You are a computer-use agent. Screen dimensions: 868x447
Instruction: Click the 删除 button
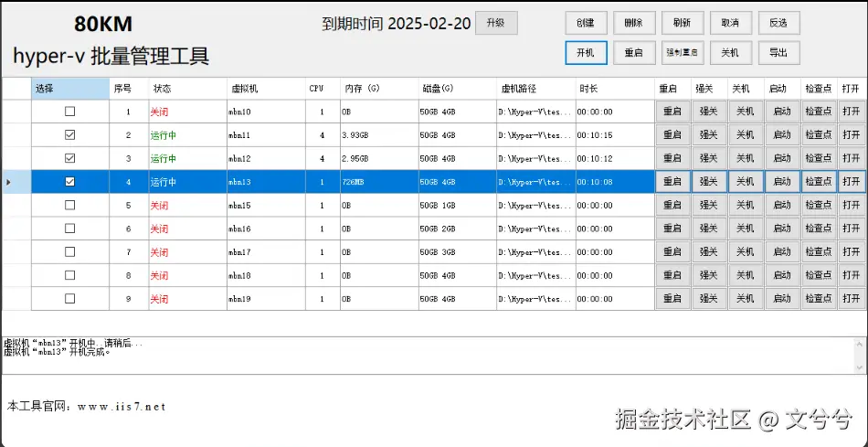(634, 23)
